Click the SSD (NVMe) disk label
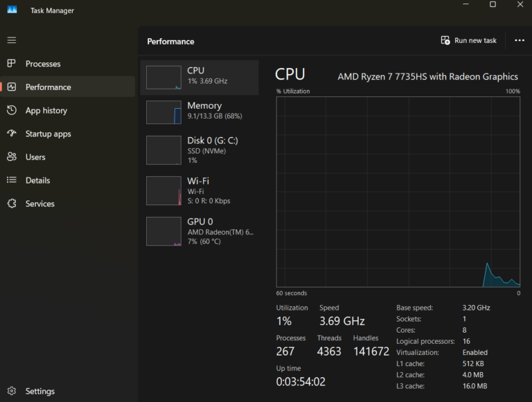Image resolution: width=532 pixels, height=402 pixels. pos(206,151)
